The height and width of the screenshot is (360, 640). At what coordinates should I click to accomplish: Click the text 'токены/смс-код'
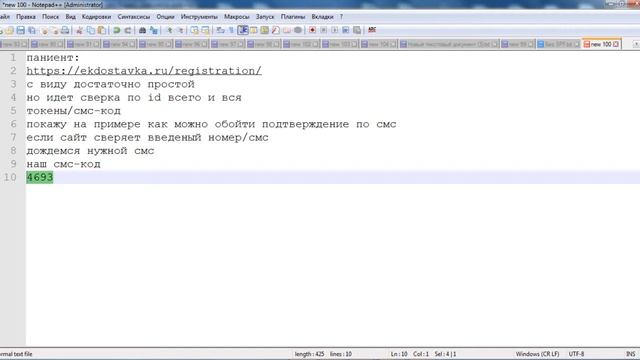pyautogui.click(x=73, y=111)
